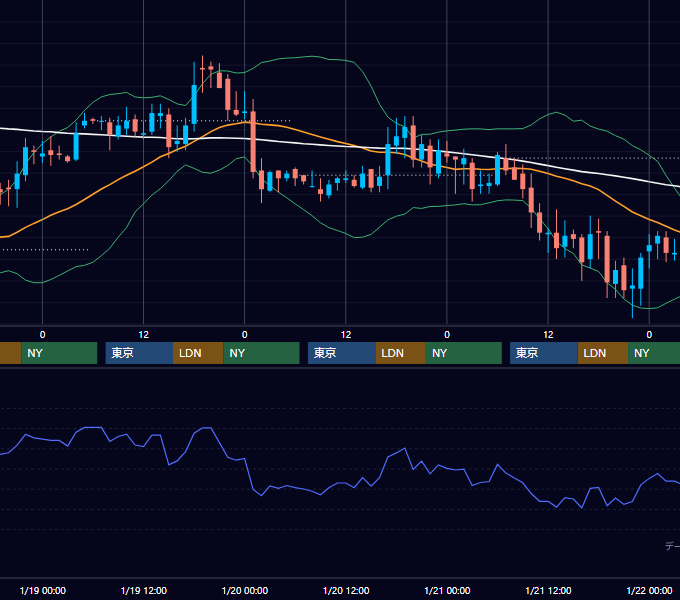Click the 1/22 00:00 date label

(649, 590)
